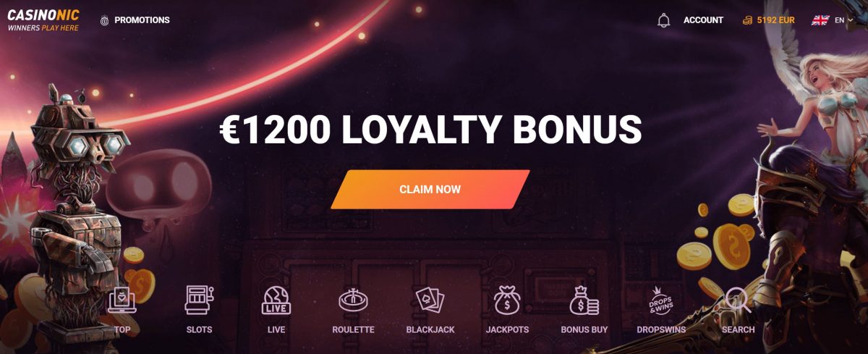868x354 pixels.
Task: Select the Live casino globe icon
Action: coord(276,300)
